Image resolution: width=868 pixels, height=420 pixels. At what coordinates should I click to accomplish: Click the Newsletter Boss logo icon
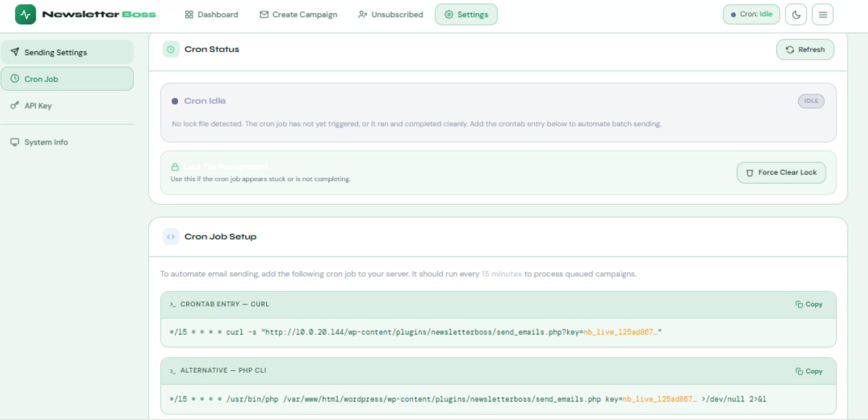coord(25,15)
